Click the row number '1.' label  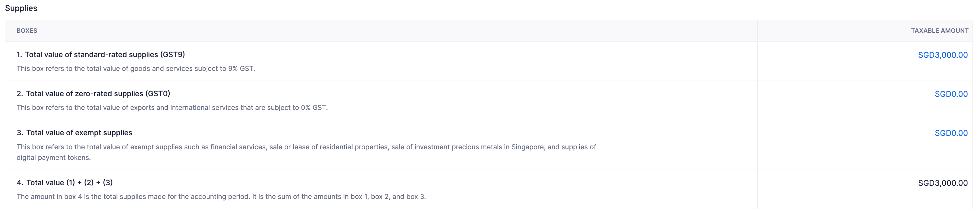pos(19,55)
